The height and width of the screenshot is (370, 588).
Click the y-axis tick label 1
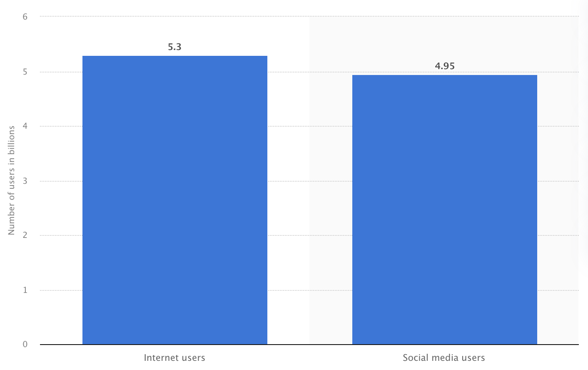(25, 290)
